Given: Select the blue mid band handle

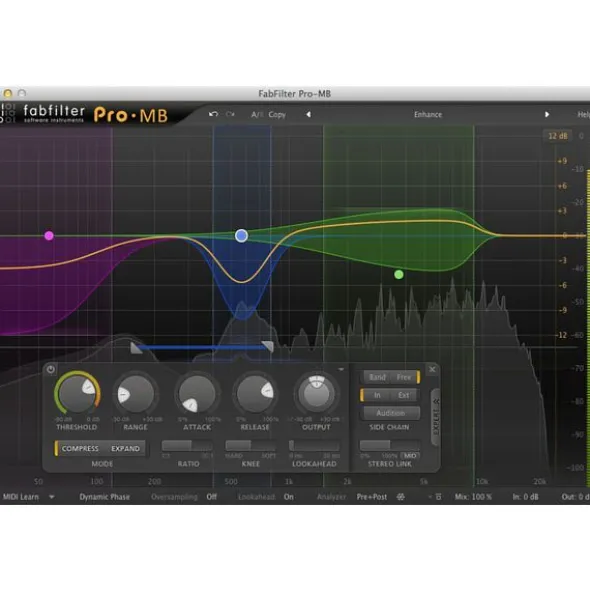Looking at the screenshot, I should click(x=241, y=236).
